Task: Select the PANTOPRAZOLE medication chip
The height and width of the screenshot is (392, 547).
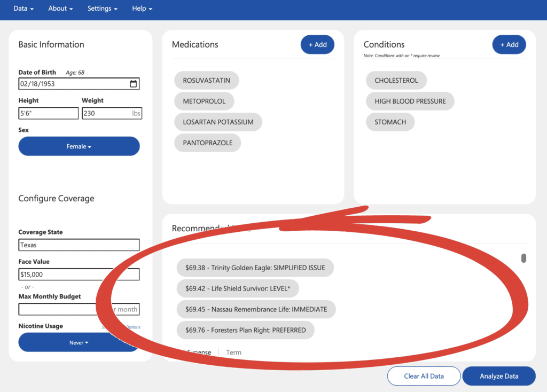Action: click(208, 143)
